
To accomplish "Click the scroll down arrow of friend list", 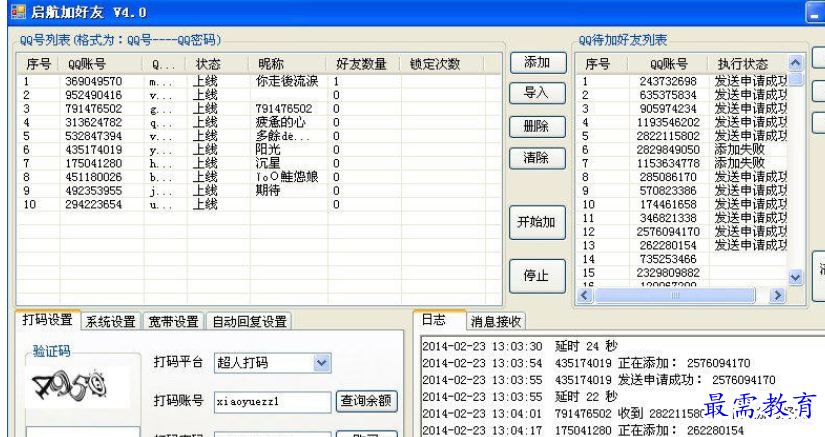I will coord(796,277).
